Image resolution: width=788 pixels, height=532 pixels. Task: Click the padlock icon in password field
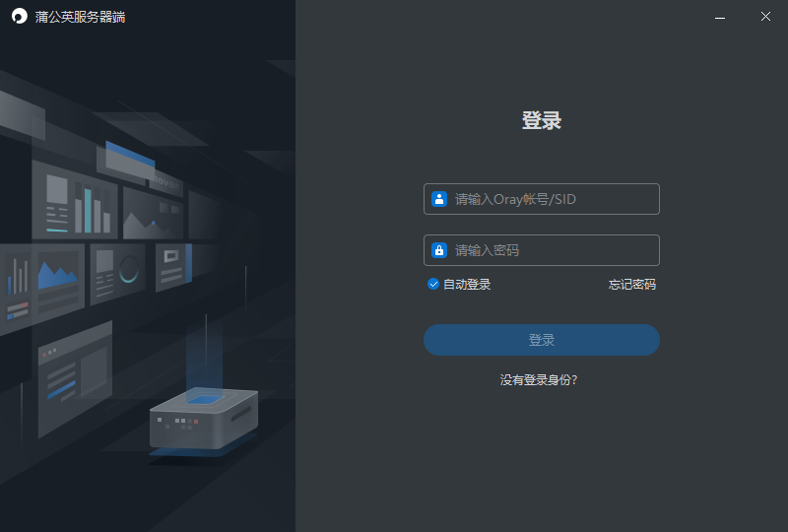[439, 250]
